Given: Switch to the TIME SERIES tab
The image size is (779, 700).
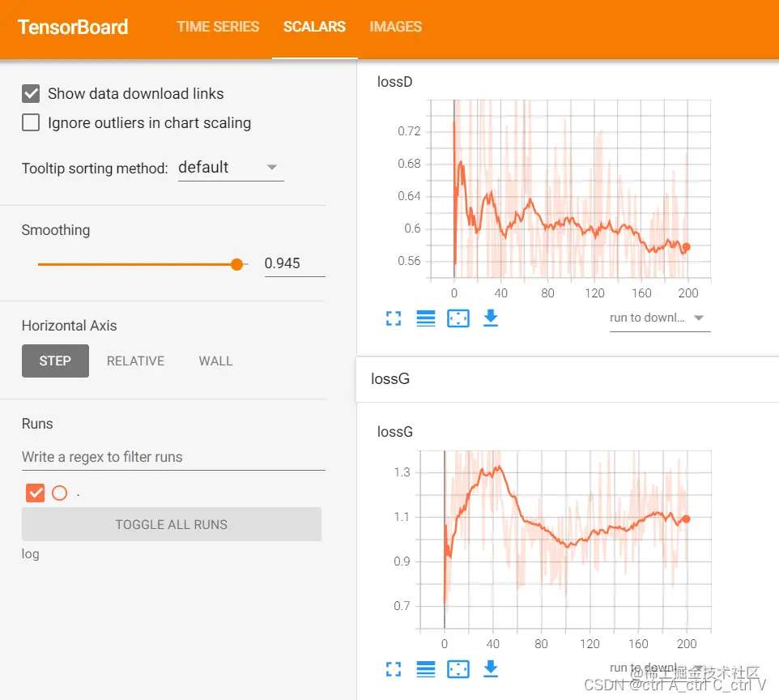Looking at the screenshot, I should pyautogui.click(x=218, y=27).
